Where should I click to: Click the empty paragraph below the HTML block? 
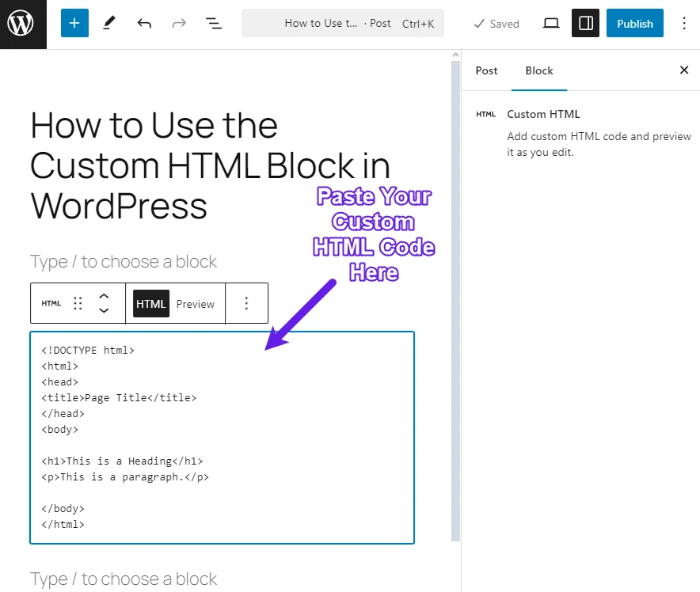coord(124,579)
